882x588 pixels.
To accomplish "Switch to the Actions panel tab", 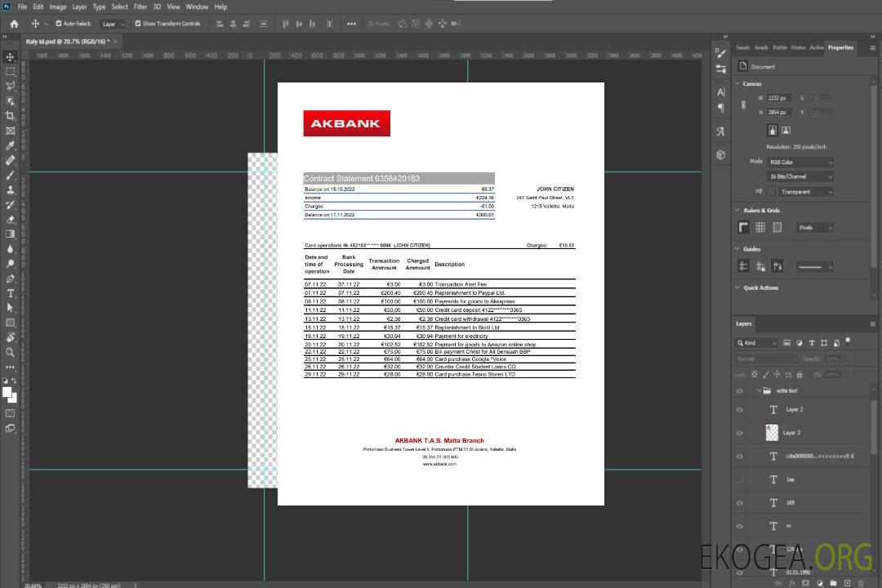I will coord(816,48).
